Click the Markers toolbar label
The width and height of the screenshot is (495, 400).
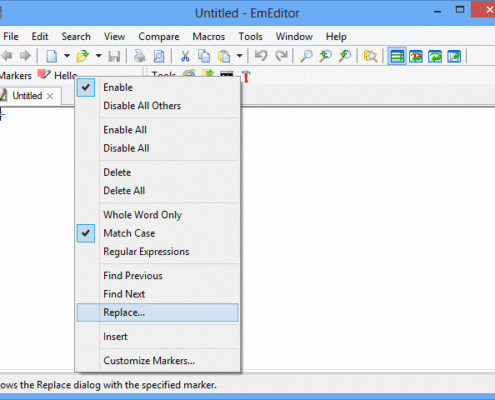click(x=15, y=76)
